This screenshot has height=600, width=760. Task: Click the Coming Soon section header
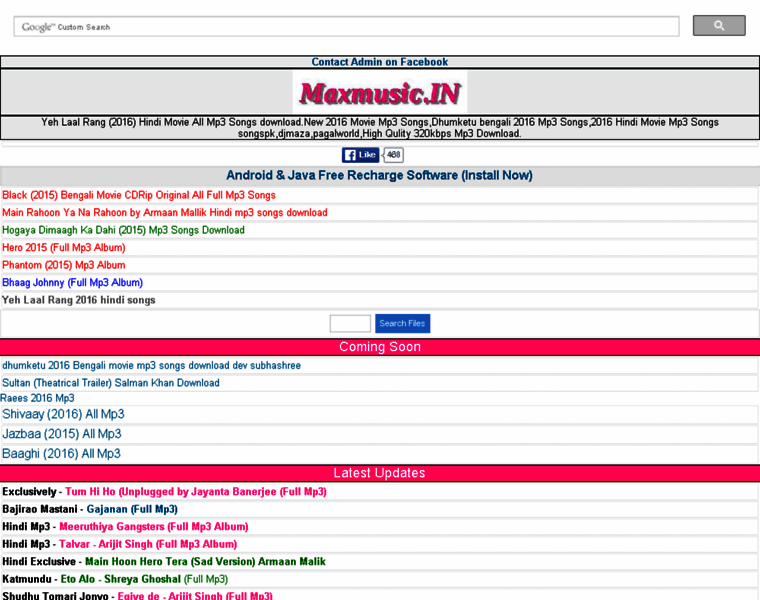pos(380,347)
